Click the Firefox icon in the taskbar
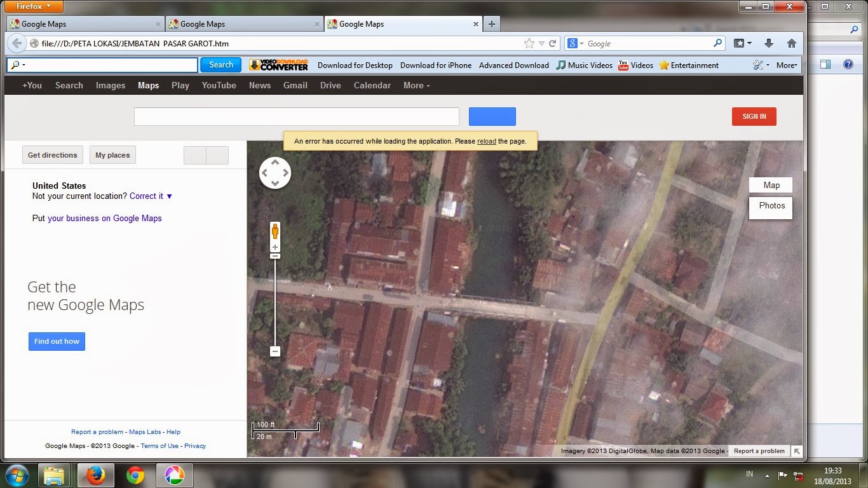Image resolution: width=868 pixels, height=488 pixels. [x=95, y=475]
